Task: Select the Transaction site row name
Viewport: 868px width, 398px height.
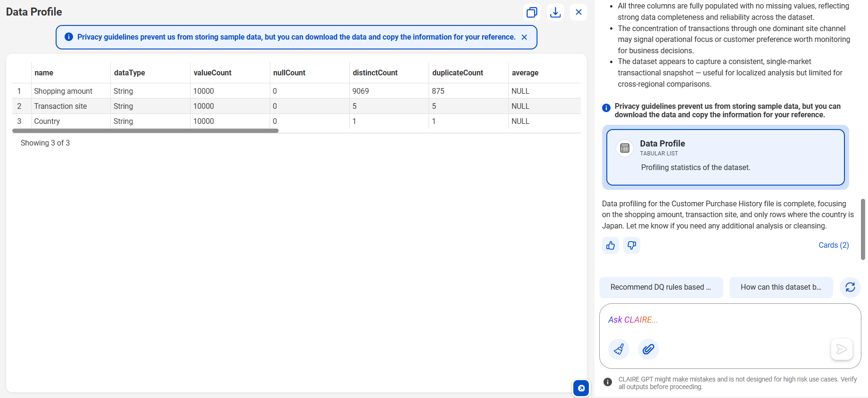Action: pyautogui.click(x=60, y=106)
